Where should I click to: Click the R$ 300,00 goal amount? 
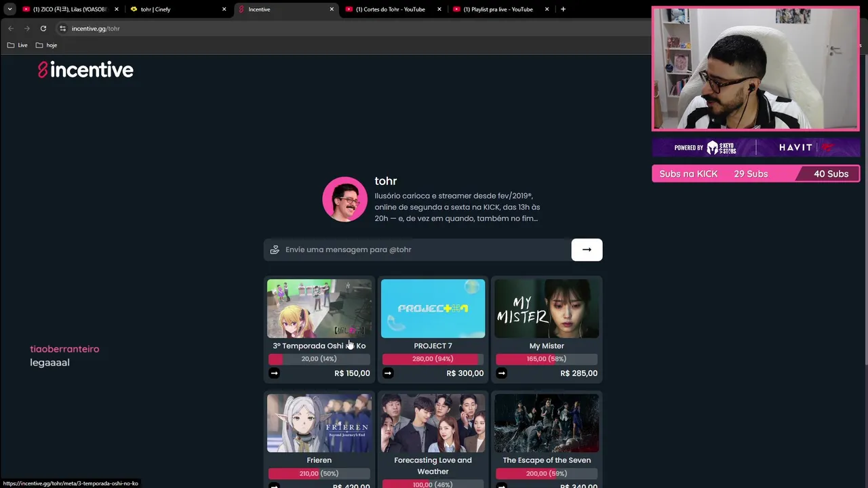pos(465,373)
